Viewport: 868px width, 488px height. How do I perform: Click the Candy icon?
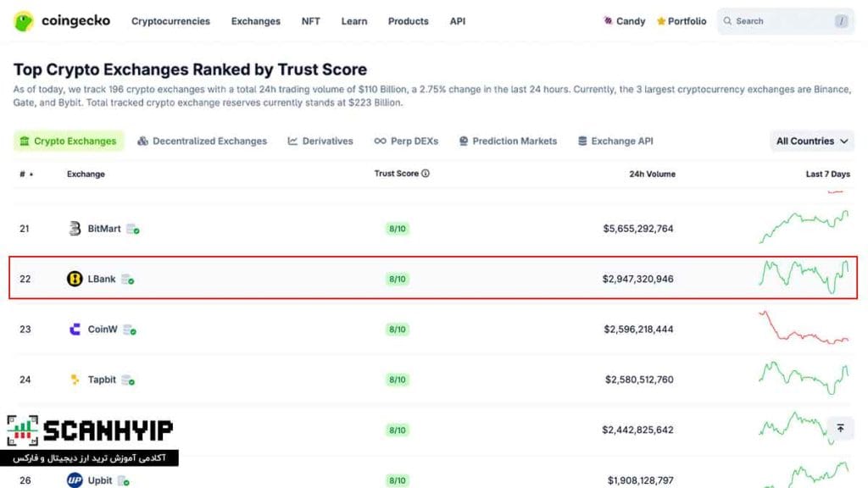pyautogui.click(x=608, y=20)
